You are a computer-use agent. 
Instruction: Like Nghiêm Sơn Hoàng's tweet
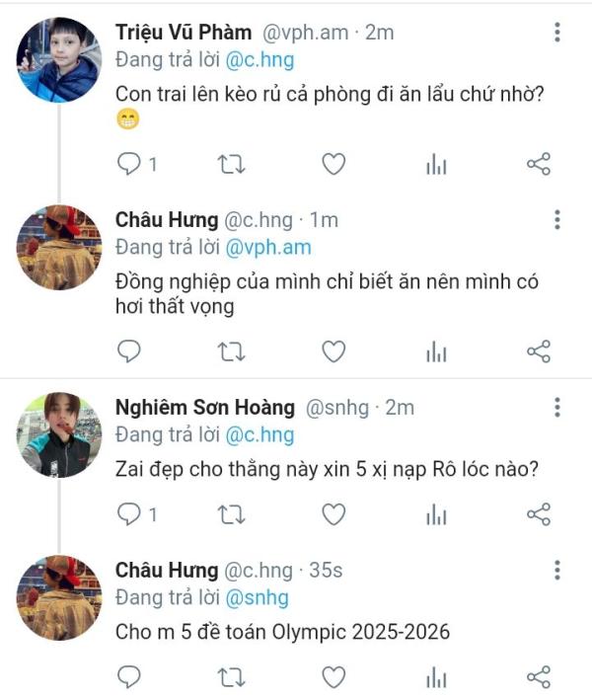click(333, 513)
